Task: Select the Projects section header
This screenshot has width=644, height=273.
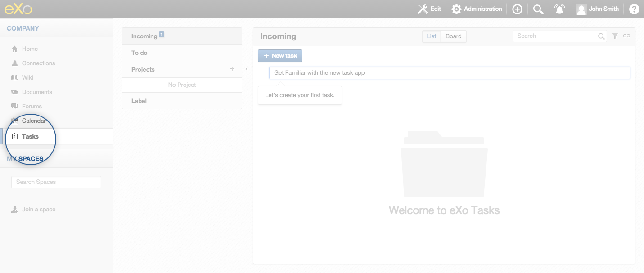Action: point(182,69)
